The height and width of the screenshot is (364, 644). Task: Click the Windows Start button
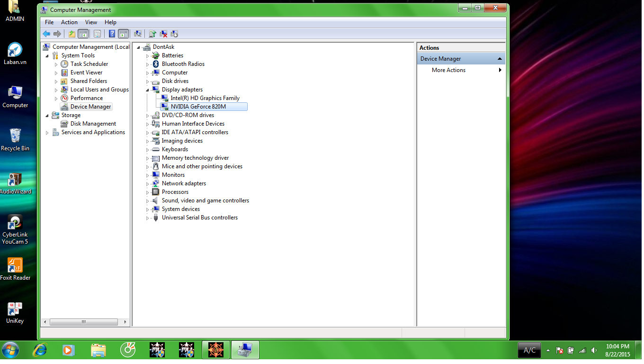pyautogui.click(x=10, y=350)
